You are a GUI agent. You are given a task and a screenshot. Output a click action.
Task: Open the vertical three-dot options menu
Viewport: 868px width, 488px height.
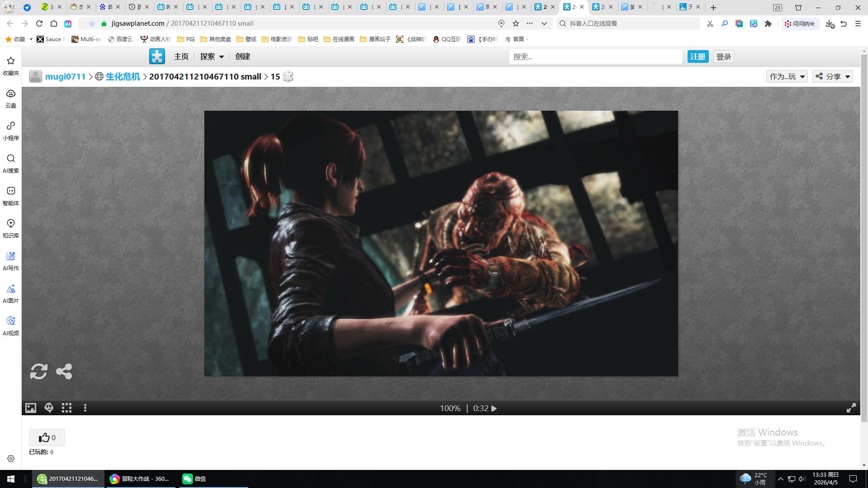pyautogui.click(x=85, y=408)
